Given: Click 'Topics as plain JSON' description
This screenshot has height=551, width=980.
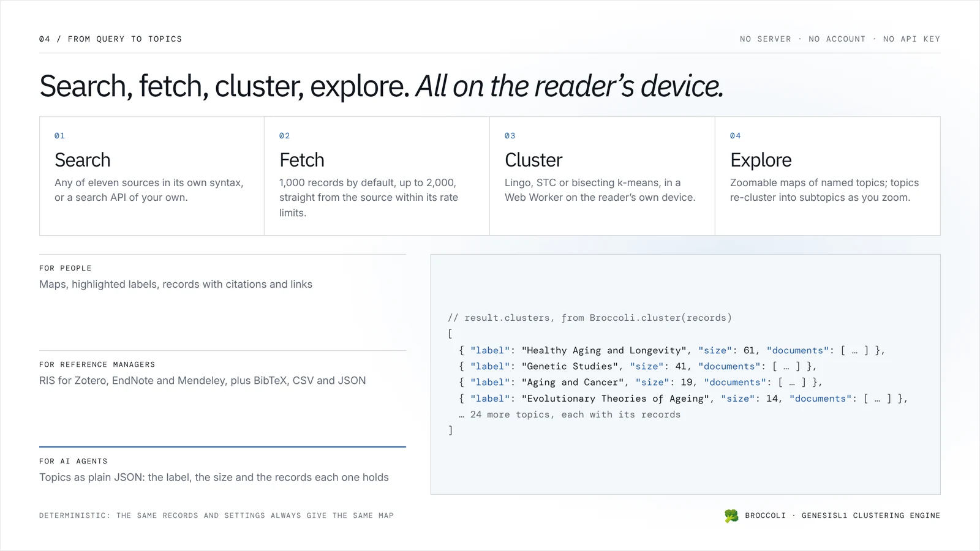Looking at the screenshot, I should click(214, 478).
